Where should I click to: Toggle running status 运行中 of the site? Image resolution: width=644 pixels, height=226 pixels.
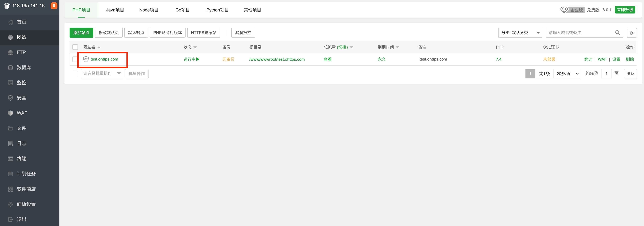[x=191, y=59]
